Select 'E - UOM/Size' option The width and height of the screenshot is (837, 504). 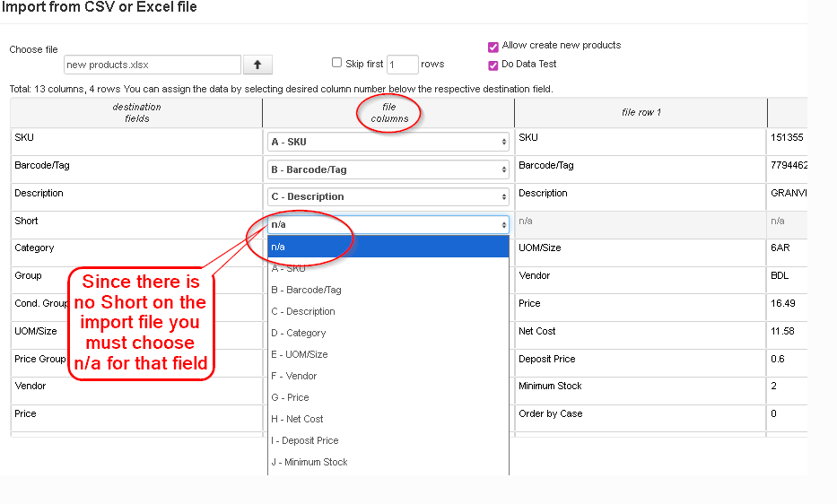point(299,354)
